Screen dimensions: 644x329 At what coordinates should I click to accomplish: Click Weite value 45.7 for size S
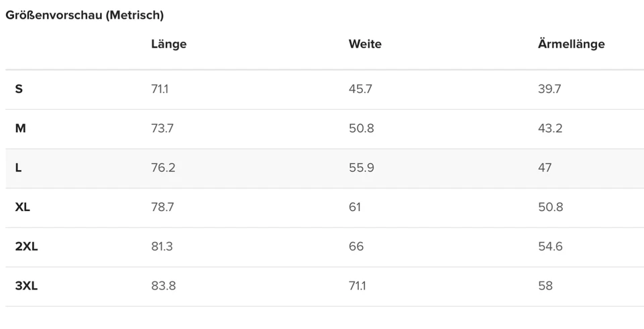[x=360, y=88]
